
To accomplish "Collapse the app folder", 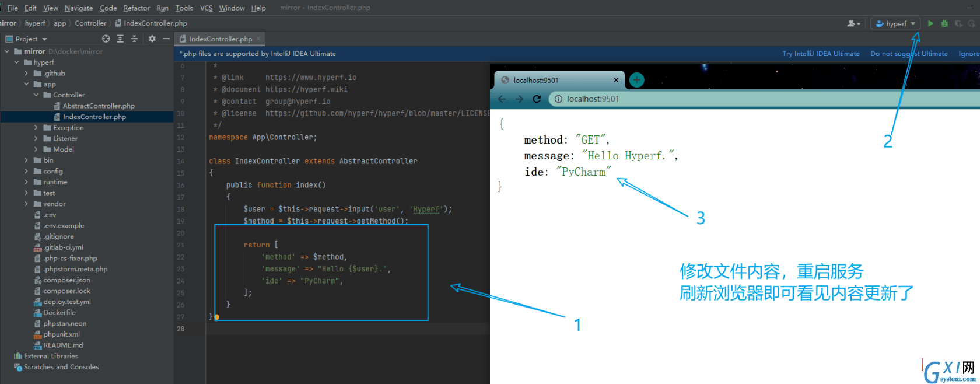I will click(26, 84).
